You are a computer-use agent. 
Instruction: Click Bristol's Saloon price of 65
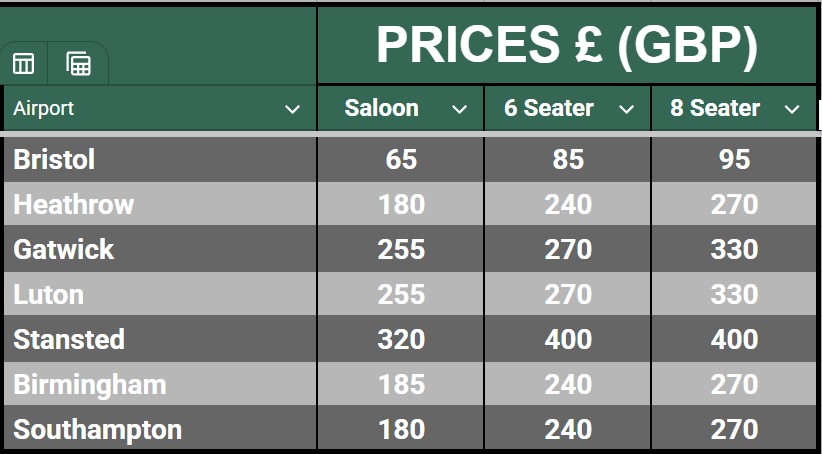pyautogui.click(x=401, y=160)
